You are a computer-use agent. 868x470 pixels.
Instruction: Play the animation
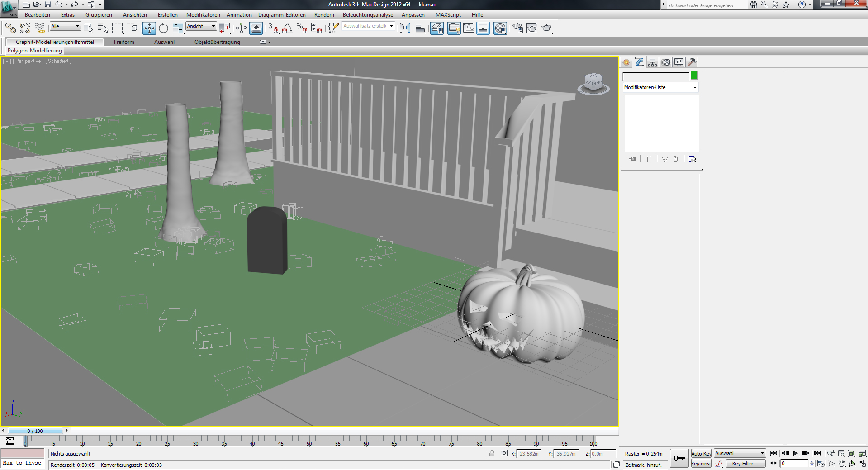(x=796, y=453)
